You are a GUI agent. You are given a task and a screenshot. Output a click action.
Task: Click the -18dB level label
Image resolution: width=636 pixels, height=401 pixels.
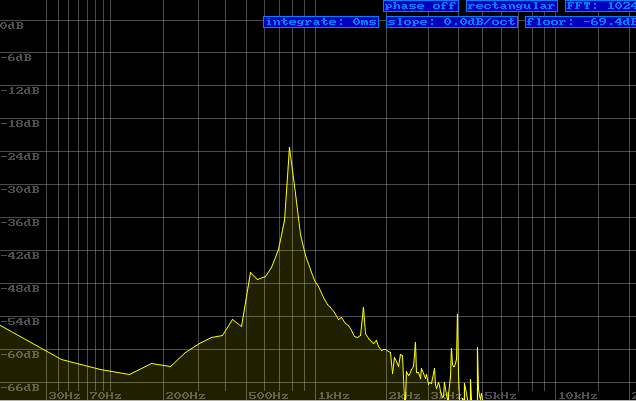20,124
